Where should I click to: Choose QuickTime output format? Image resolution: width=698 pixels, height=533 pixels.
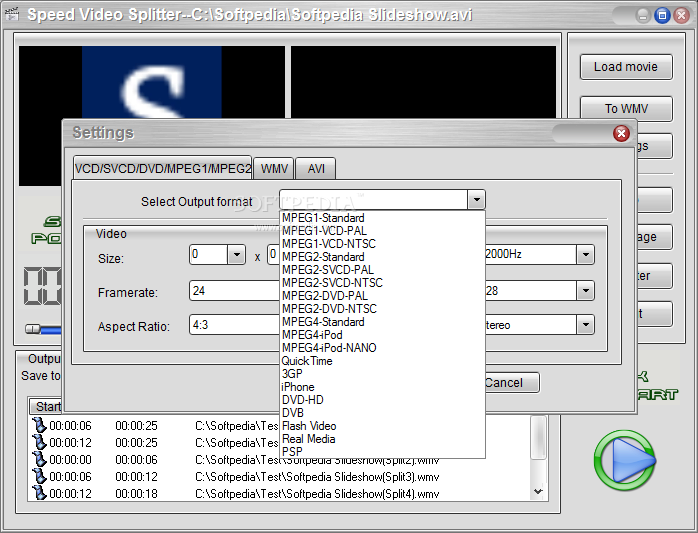pyautogui.click(x=383, y=361)
